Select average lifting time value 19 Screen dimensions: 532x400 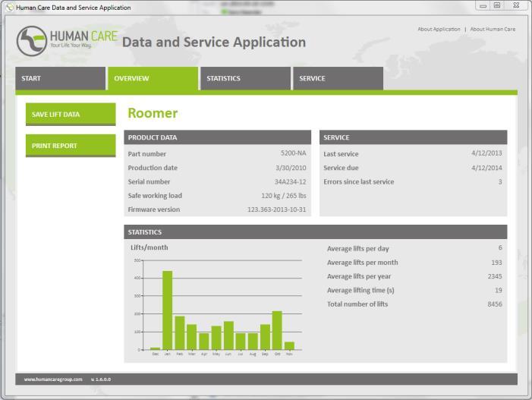coord(499,291)
